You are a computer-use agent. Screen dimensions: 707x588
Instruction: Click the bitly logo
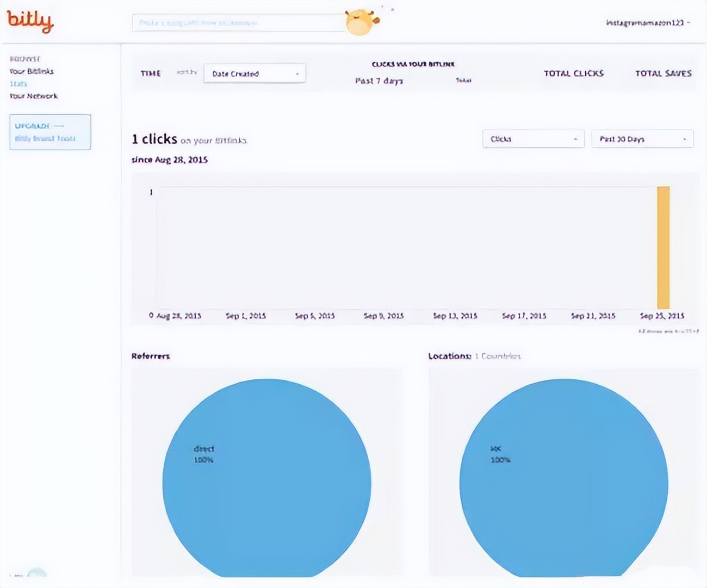[x=30, y=21]
